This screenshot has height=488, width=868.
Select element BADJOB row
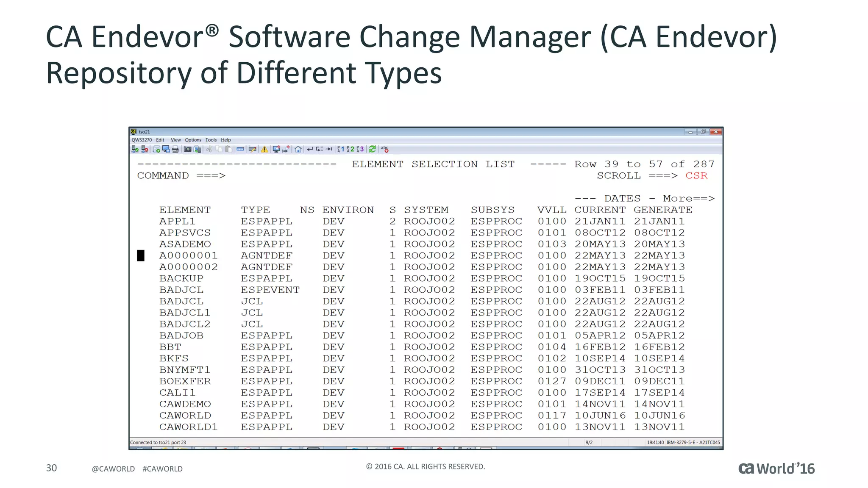(x=422, y=336)
